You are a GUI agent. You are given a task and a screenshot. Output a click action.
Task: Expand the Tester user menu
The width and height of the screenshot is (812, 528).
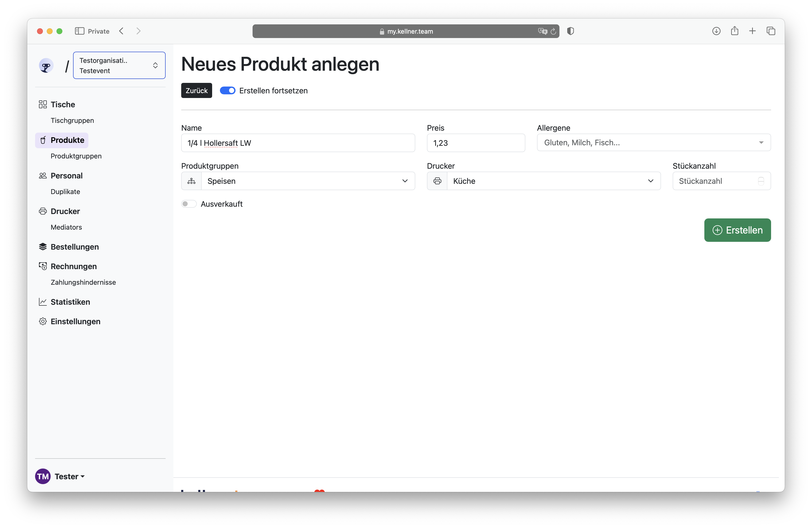coord(70,476)
